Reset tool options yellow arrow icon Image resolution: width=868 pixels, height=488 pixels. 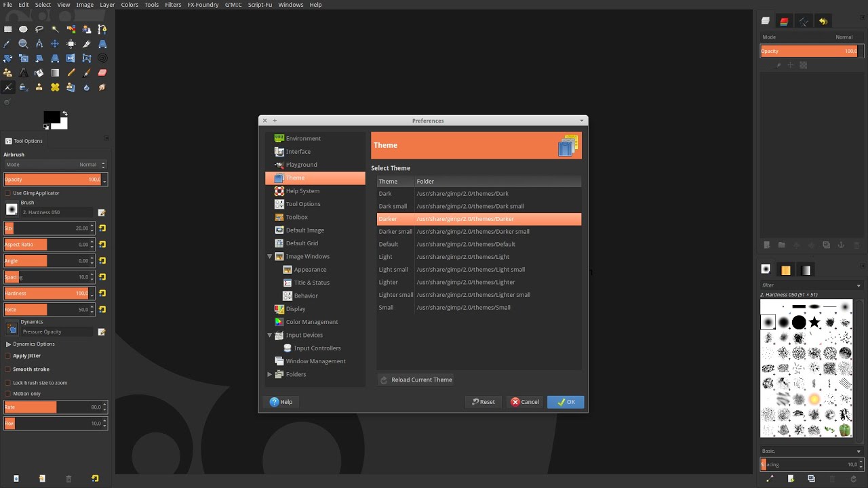coord(95,479)
